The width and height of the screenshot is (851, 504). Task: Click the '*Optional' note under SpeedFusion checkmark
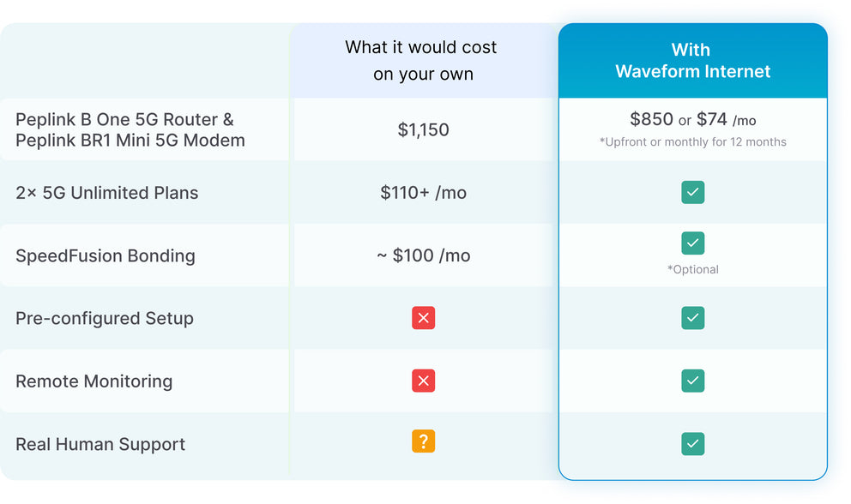(x=692, y=269)
